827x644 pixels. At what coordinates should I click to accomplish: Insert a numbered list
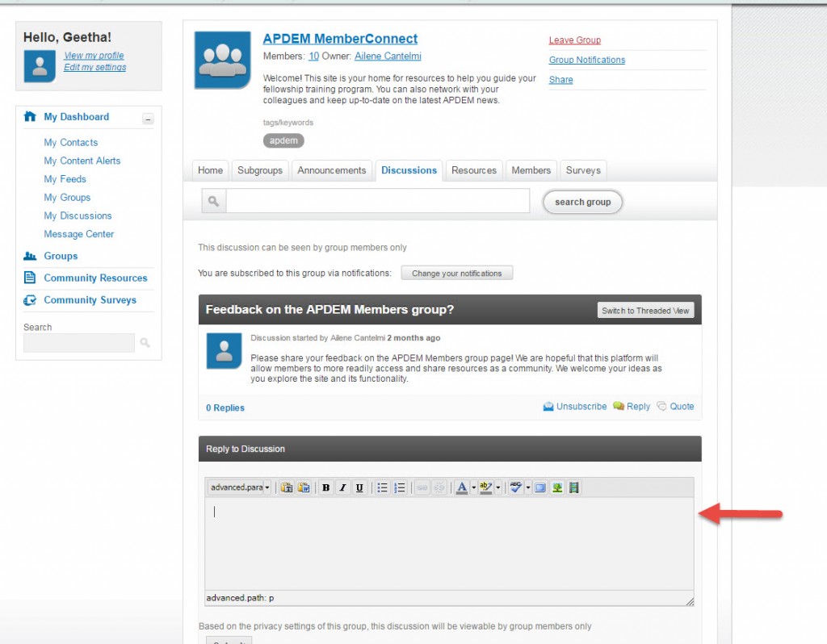point(400,487)
